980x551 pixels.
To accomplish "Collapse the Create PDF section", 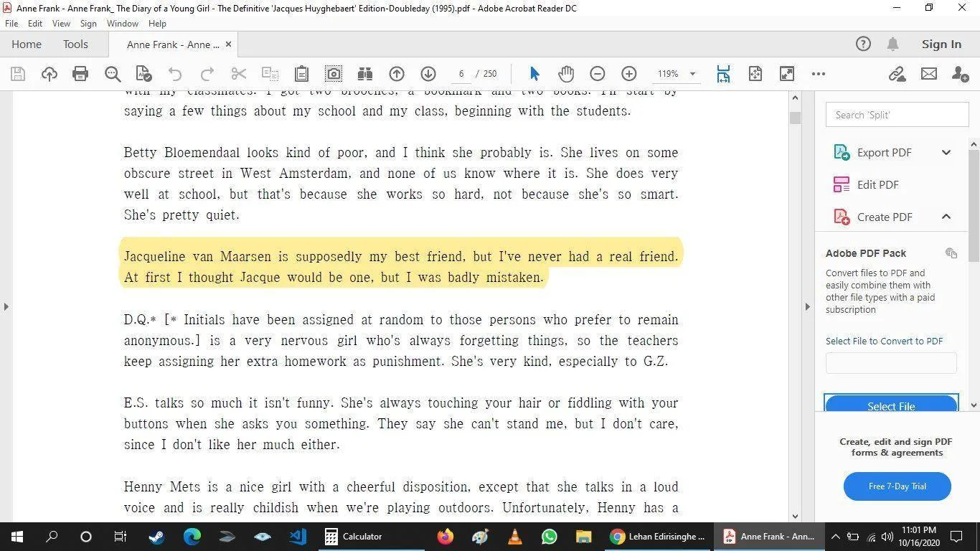I will (x=946, y=217).
